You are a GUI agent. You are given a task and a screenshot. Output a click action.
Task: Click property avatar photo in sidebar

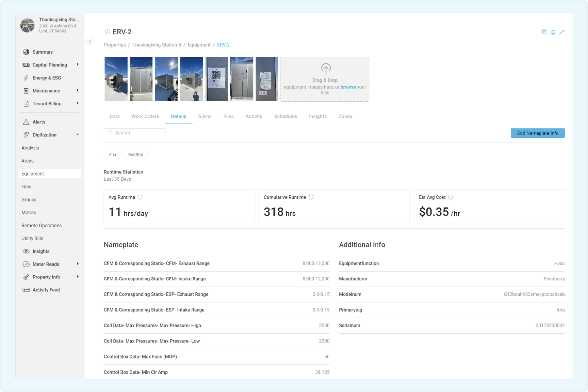[x=27, y=25]
